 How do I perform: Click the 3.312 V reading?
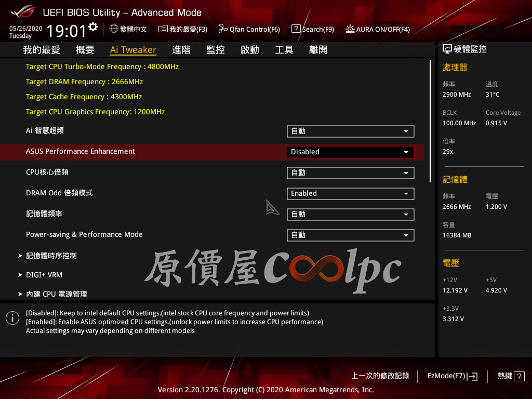453,319
